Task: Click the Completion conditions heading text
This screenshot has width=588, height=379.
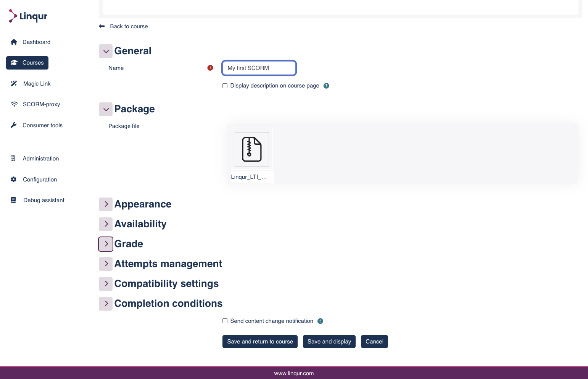Action: (x=168, y=304)
